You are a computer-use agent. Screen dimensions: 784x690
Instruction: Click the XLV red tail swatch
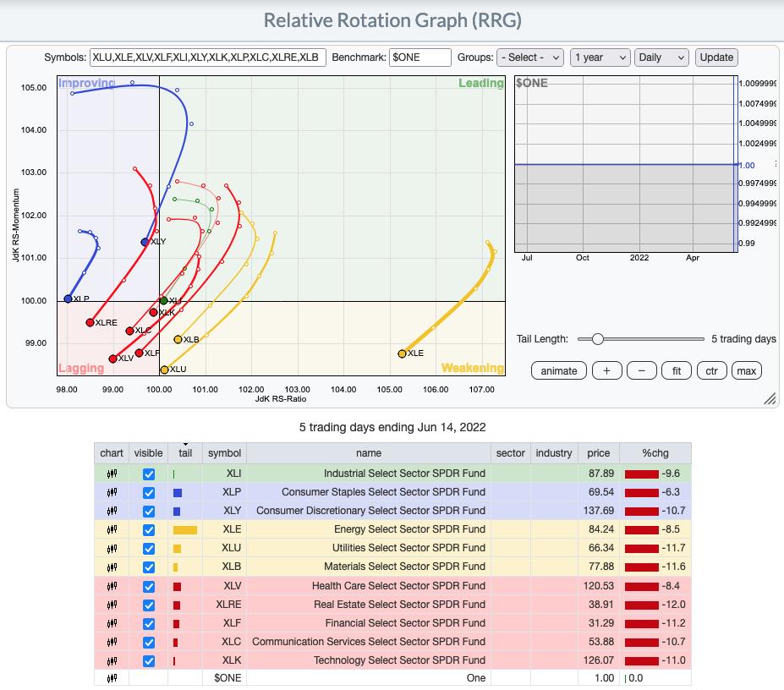[x=177, y=587]
